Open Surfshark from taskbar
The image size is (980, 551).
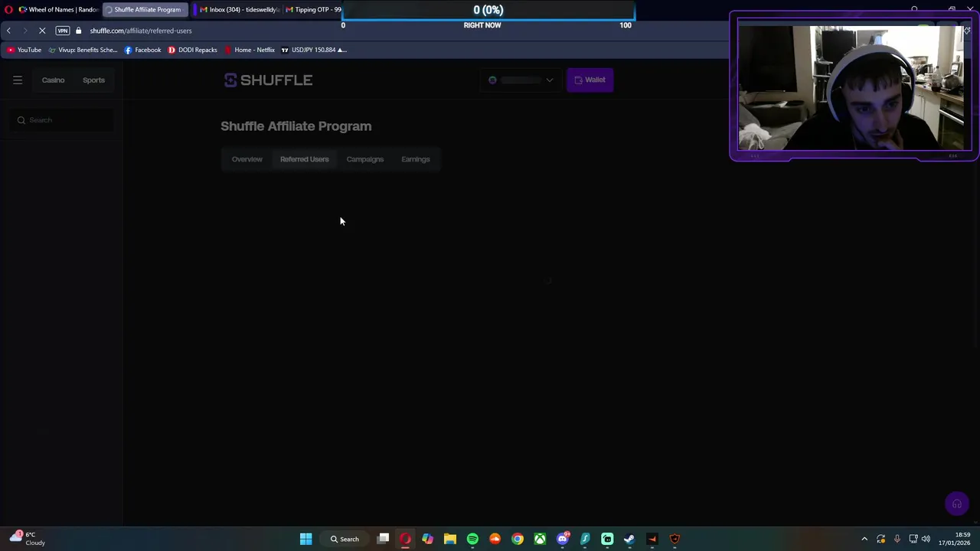[585, 540]
